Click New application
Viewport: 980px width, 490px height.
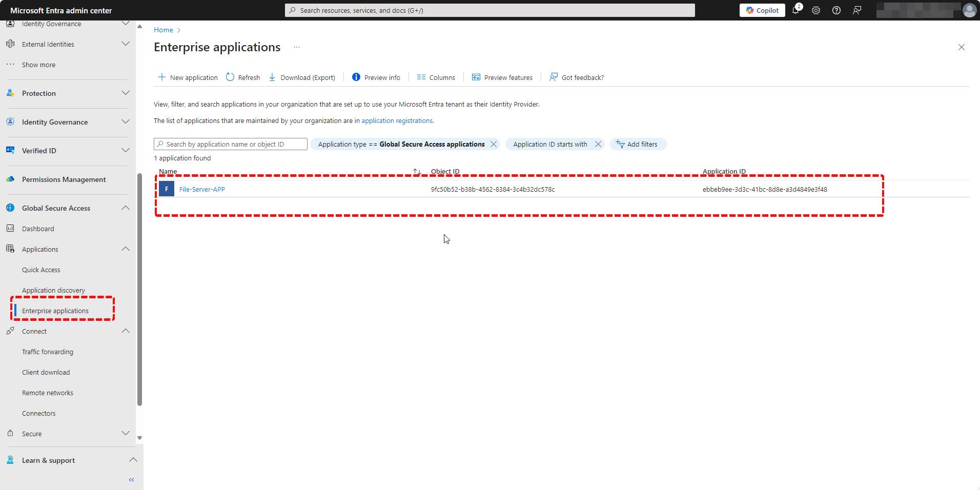tap(188, 77)
